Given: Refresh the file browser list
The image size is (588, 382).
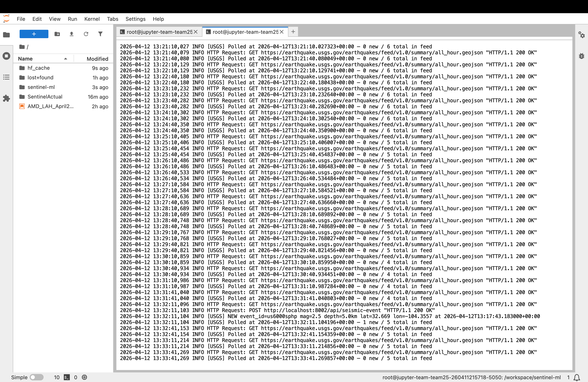Looking at the screenshot, I should (86, 34).
